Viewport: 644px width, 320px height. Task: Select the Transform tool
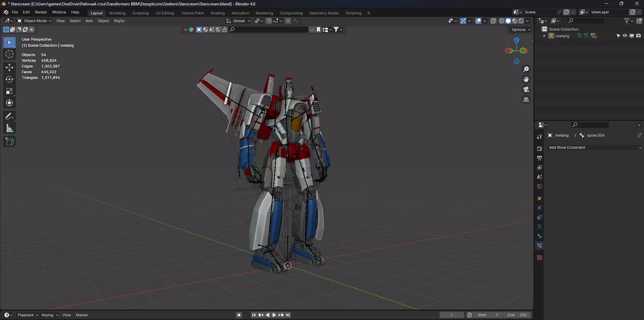9,103
